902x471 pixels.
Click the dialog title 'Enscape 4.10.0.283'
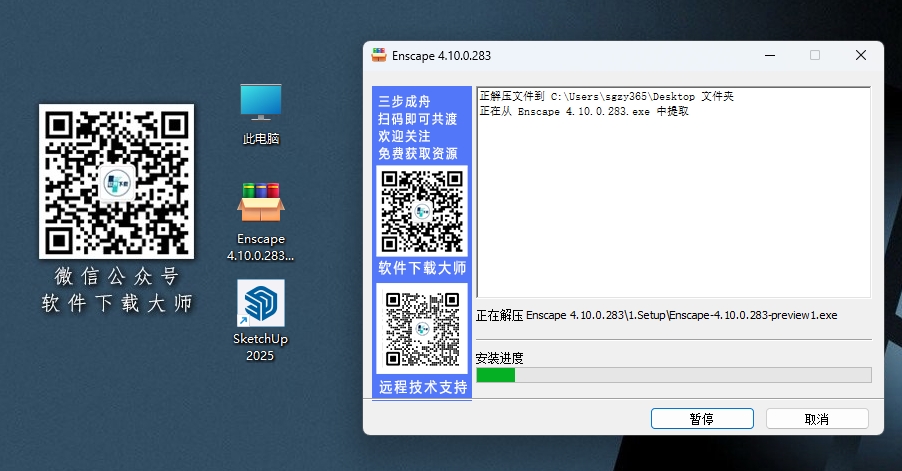click(441, 56)
